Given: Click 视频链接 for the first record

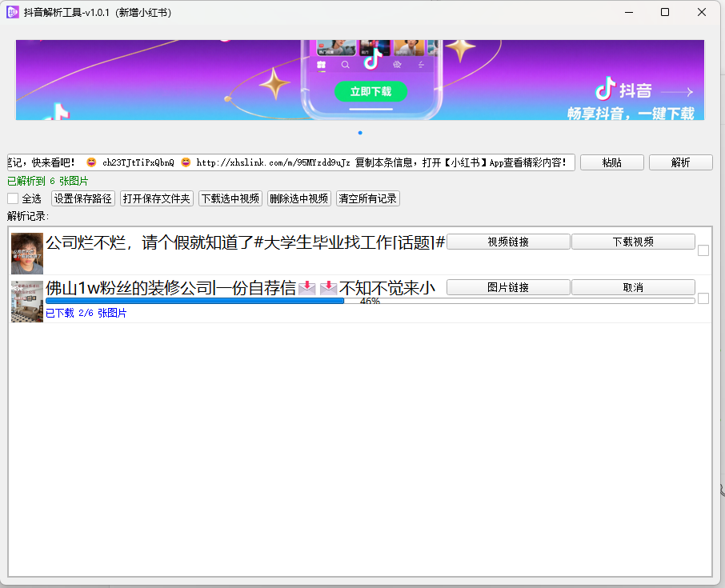Looking at the screenshot, I should [508, 242].
